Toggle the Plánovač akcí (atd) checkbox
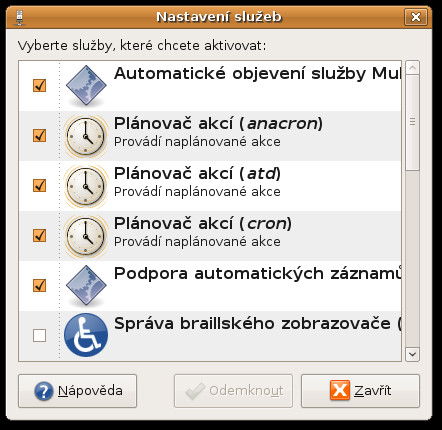This screenshot has width=442, height=430. click(x=39, y=185)
